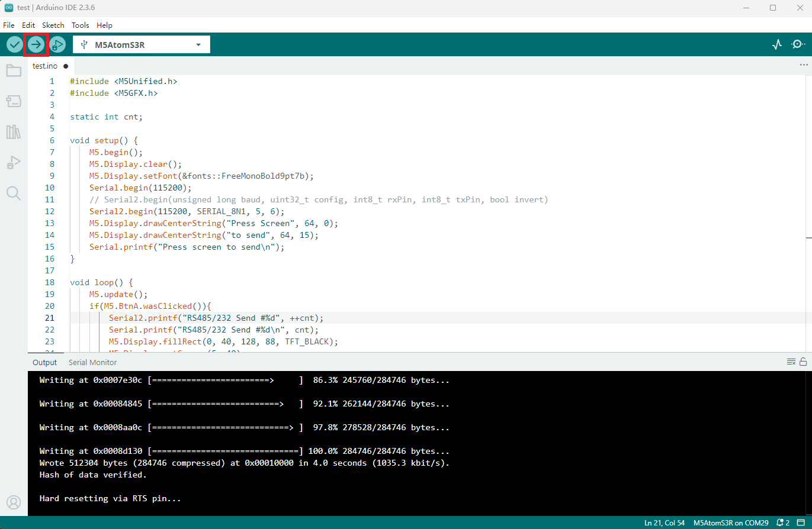Click M5AtomS3R on COM29 in the status bar
This screenshot has height=529, width=812.
coord(730,523)
